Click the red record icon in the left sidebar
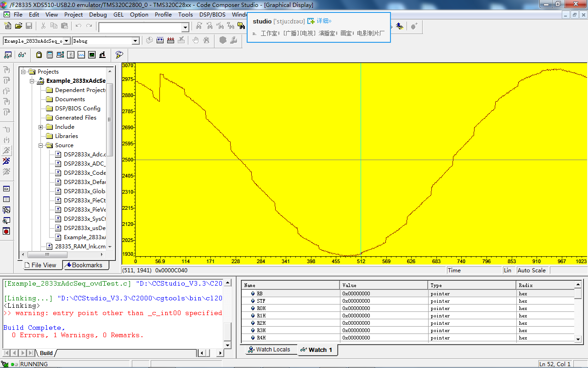The width and height of the screenshot is (588, 368). click(6, 231)
